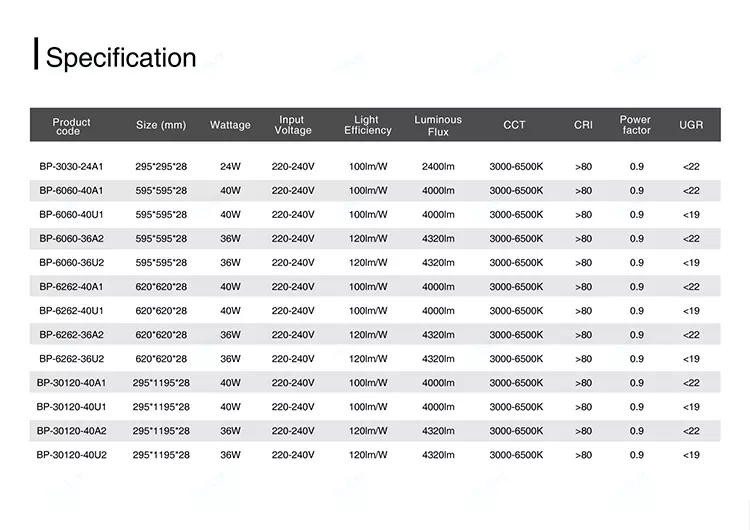Select the UGR column header
Viewport: 750px width, 530px height.
pos(691,126)
